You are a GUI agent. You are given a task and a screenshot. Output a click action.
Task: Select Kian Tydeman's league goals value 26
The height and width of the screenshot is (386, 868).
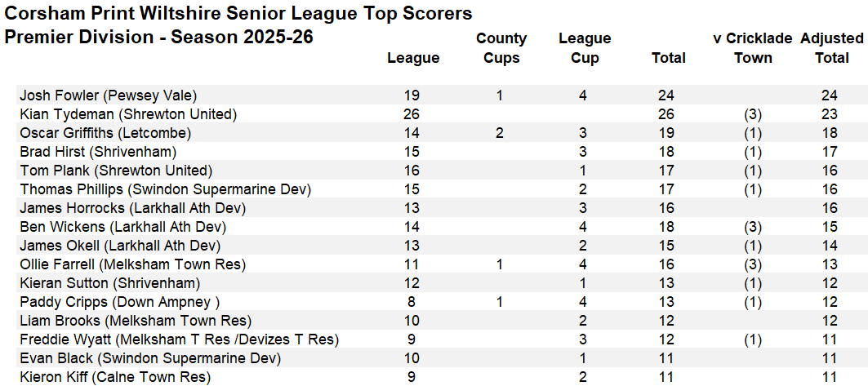pyautogui.click(x=412, y=114)
